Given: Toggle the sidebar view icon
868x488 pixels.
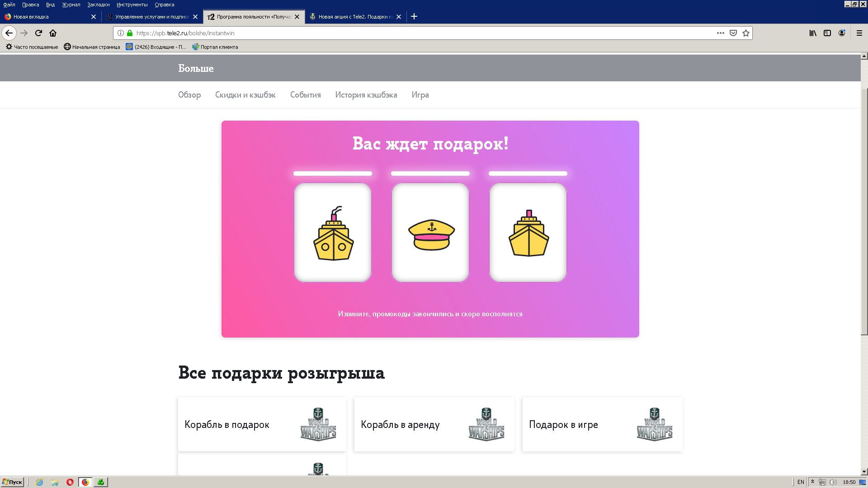Looking at the screenshot, I should click(827, 33).
